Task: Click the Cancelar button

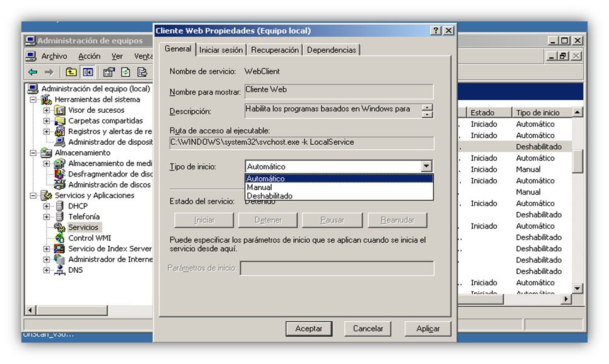Action: pyautogui.click(x=368, y=329)
